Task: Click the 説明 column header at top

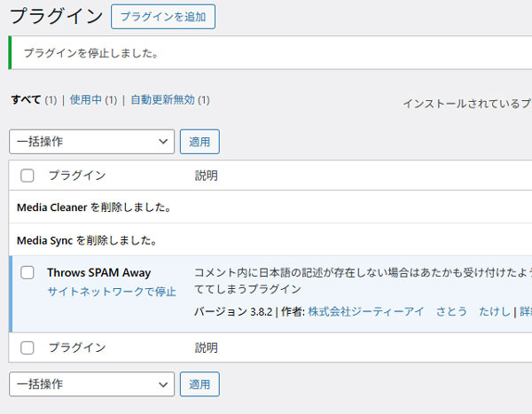Action: (206, 176)
